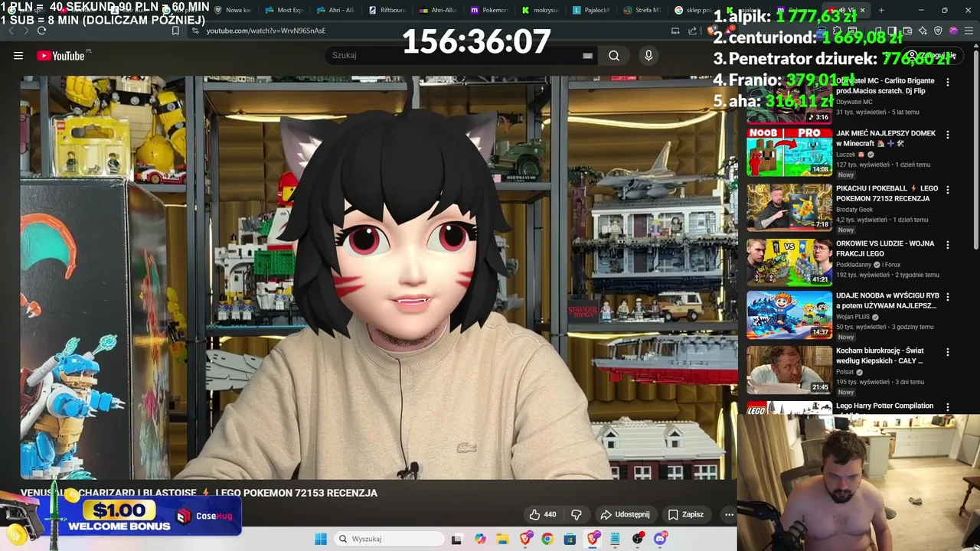
Task: Open 'ORKOWIE VS LUDZIE - WOJNA FRAKCJI LEGO' title
Action: coord(885,248)
